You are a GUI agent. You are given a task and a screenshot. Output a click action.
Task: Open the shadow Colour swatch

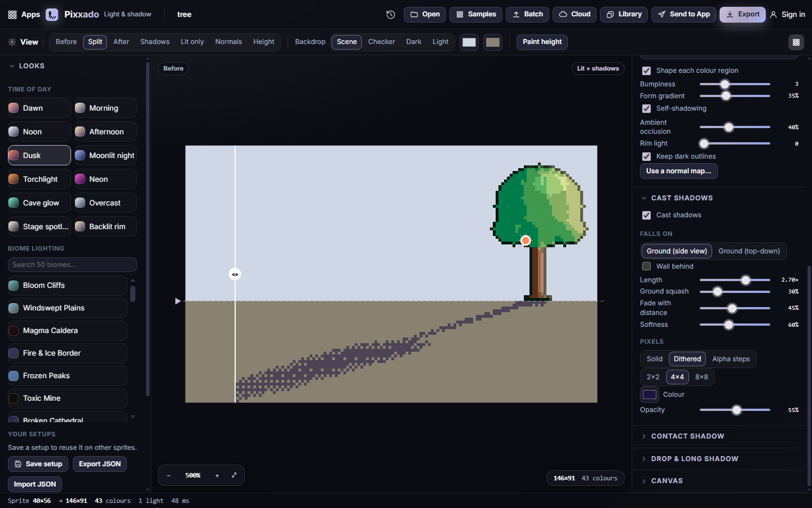pos(650,395)
